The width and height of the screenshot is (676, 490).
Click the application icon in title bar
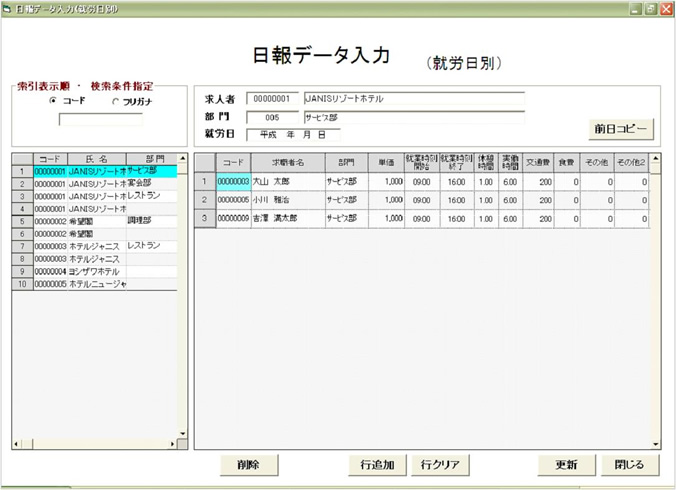click(x=9, y=8)
